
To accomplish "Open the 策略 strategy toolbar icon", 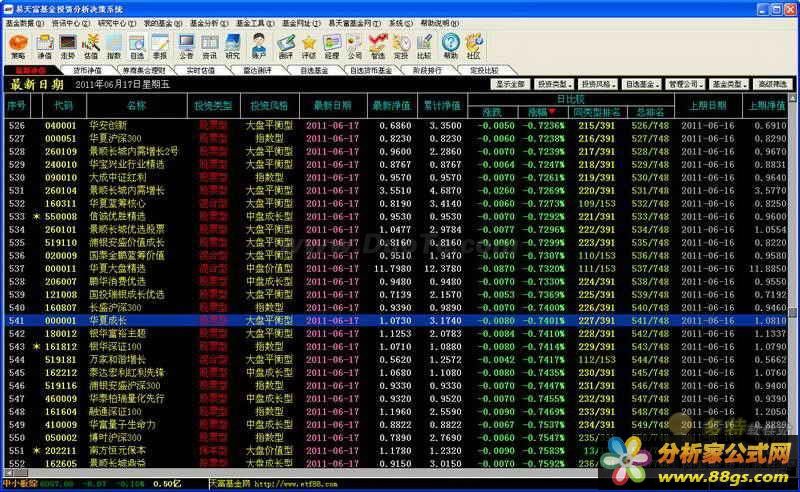I will pyautogui.click(x=18, y=46).
